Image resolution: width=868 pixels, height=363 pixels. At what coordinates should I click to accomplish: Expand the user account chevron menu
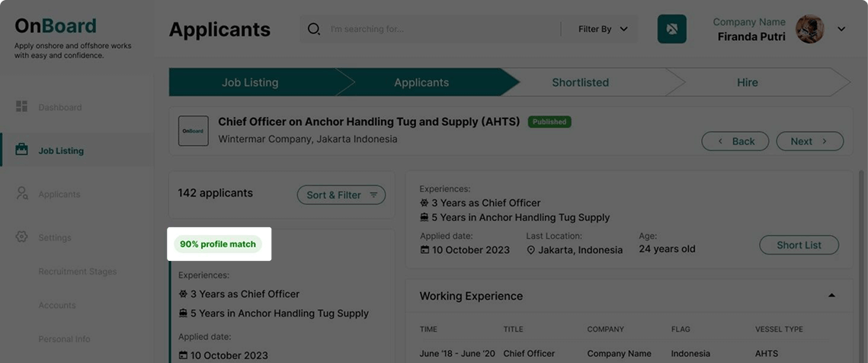pos(841,29)
